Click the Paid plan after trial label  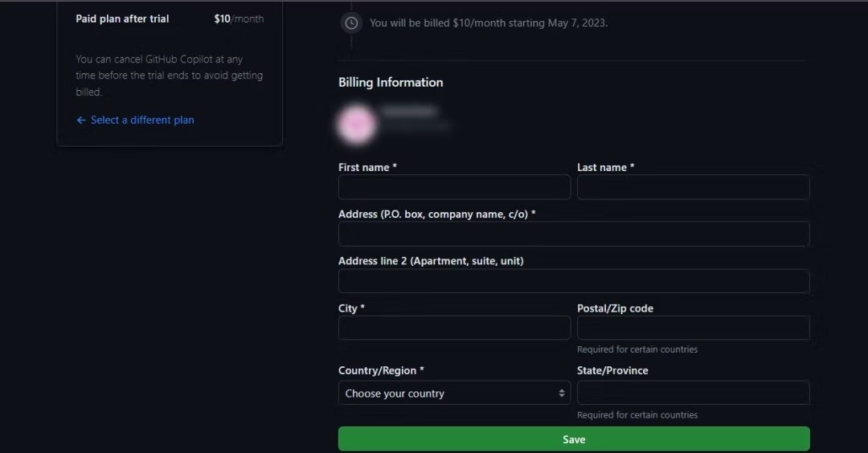(x=122, y=19)
